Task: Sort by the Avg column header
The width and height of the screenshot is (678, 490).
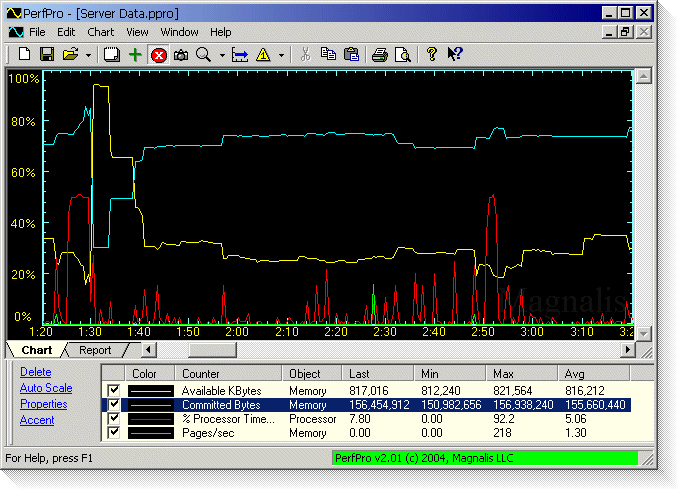Action: click(x=594, y=373)
